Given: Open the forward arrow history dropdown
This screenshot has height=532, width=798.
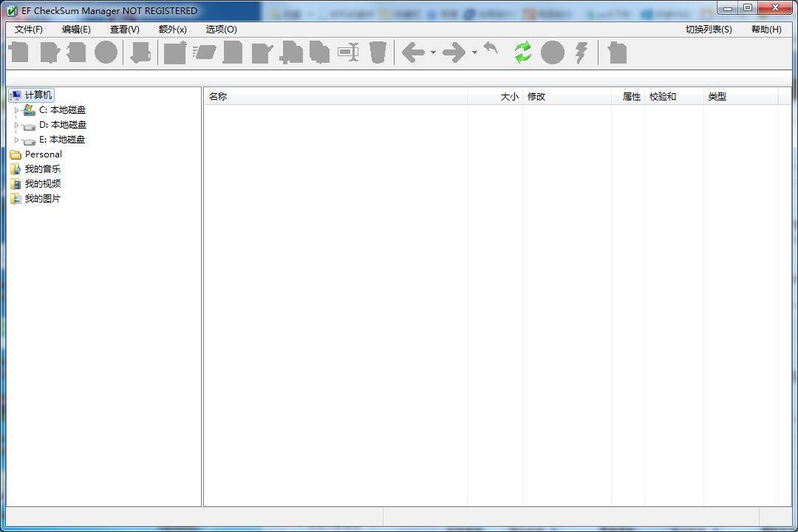Looking at the screenshot, I should pyautogui.click(x=474, y=52).
